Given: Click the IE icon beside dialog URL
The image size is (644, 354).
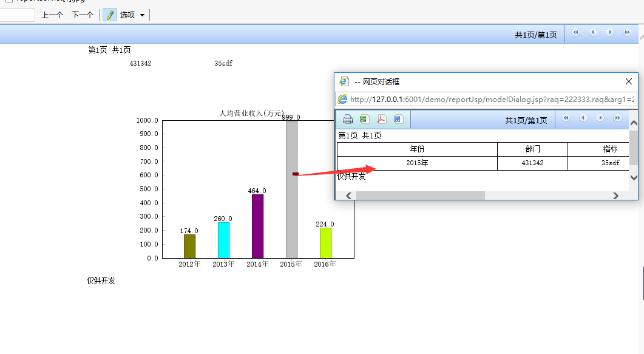Looking at the screenshot, I should 342,99.
